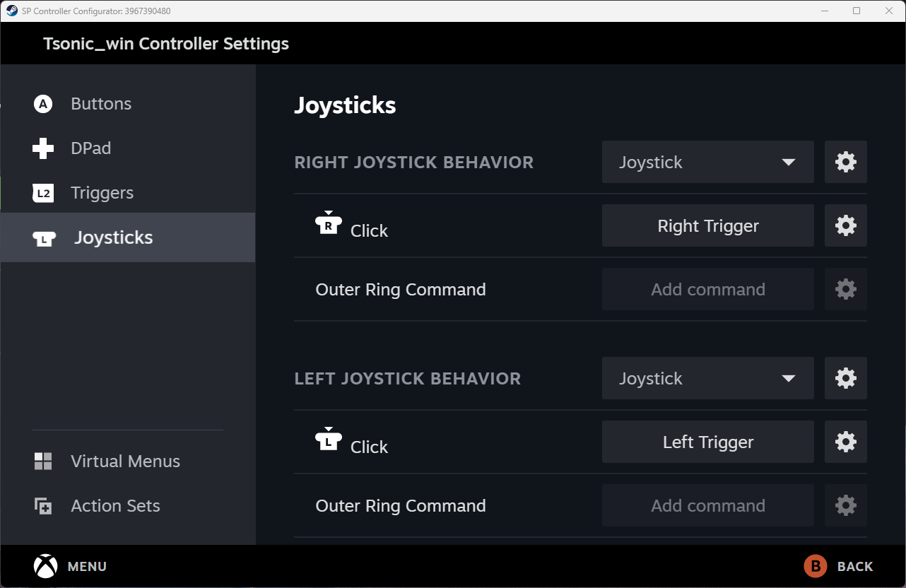Open settings gear beside Left Joystick Behavior dropdown

pos(845,378)
